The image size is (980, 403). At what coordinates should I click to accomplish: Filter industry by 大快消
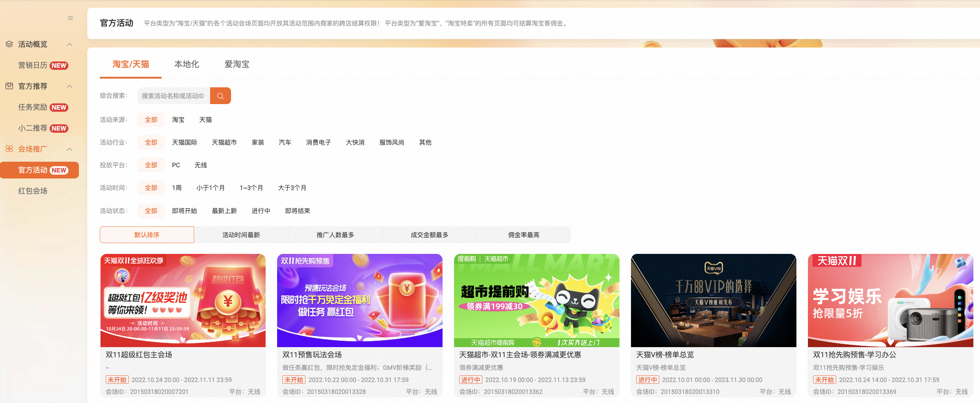[355, 142]
